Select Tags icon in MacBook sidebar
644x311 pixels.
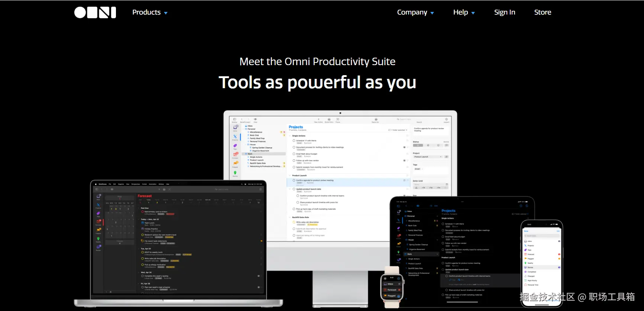pos(98,214)
